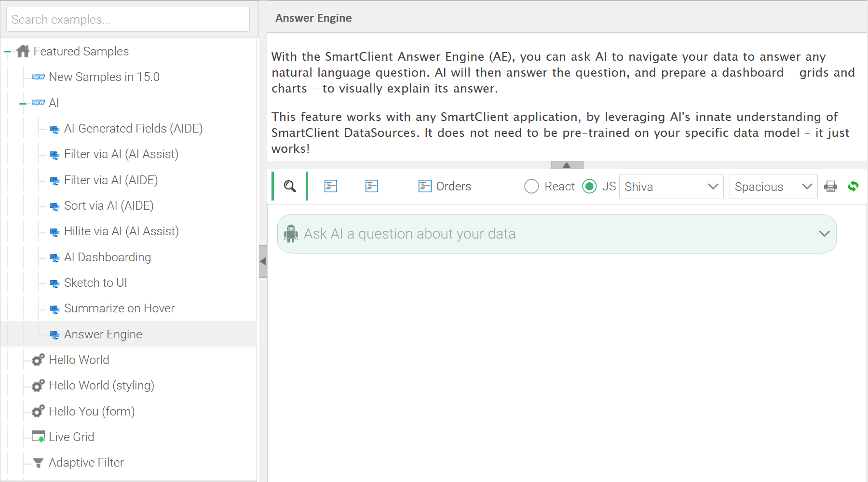Click the second source file icon
Viewport: 868px width, 482px height.
[x=372, y=186]
